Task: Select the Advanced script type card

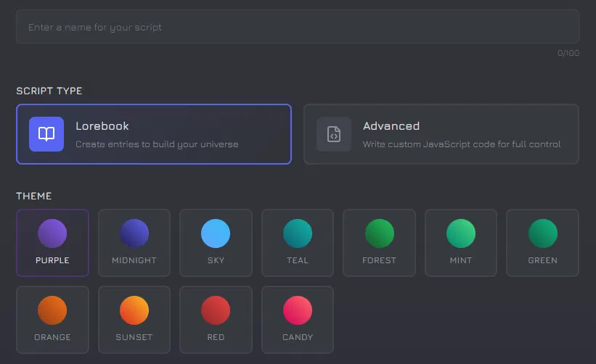Action: coord(441,134)
